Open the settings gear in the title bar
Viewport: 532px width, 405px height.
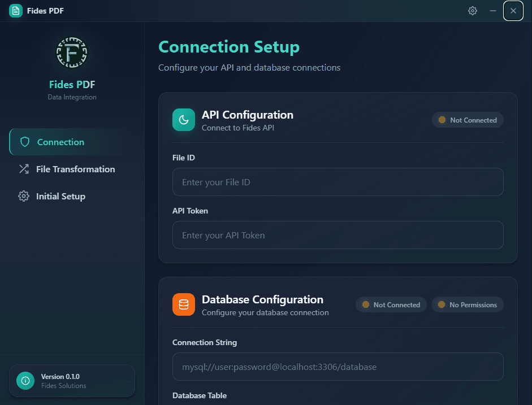473,10
